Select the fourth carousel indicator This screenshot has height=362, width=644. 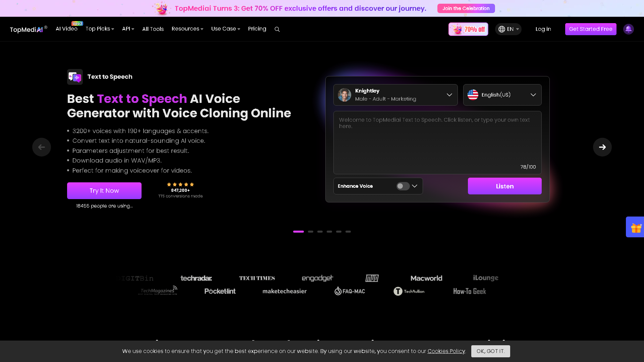329,232
